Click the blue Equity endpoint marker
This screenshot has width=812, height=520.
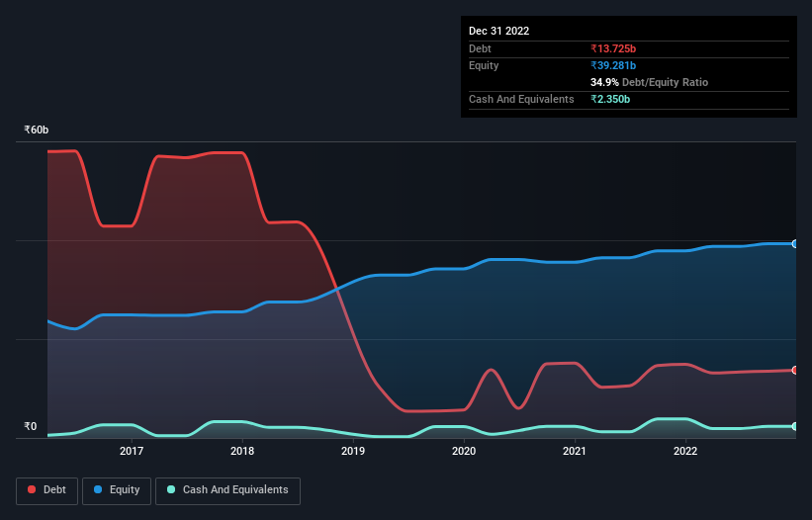point(795,244)
